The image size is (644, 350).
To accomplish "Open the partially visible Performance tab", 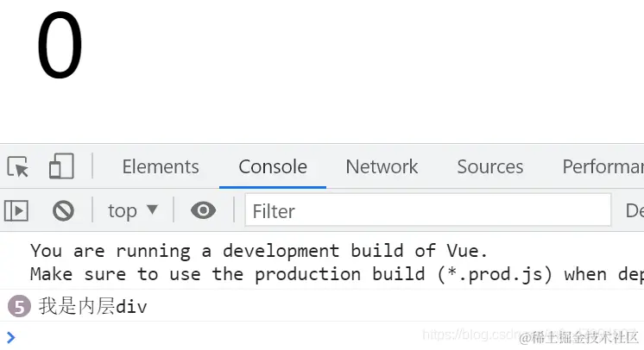I will coord(603,166).
